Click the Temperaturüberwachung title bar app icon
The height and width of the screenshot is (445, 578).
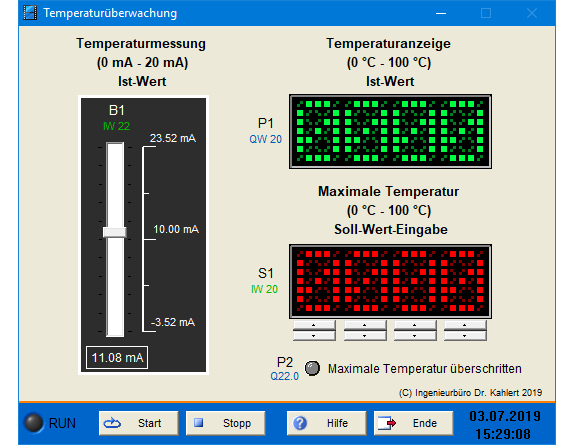(x=30, y=13)
